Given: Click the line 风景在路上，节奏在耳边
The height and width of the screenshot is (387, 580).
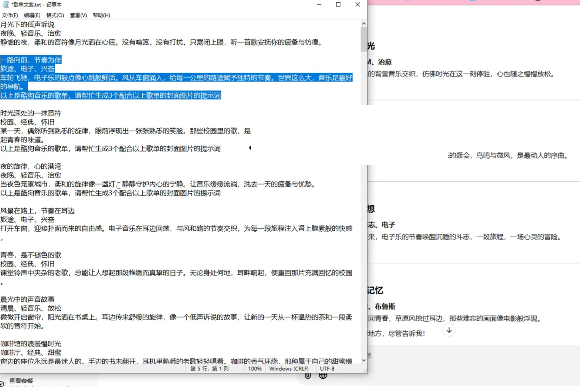Looking at the screenshot, I should pos(37,211).
